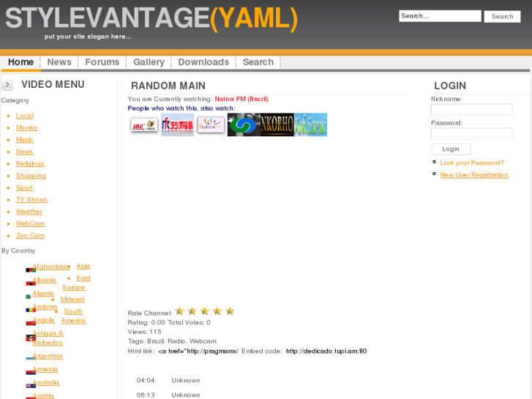Click the third rating star
The width and height of the screenshot is (532, 399).
205,311
